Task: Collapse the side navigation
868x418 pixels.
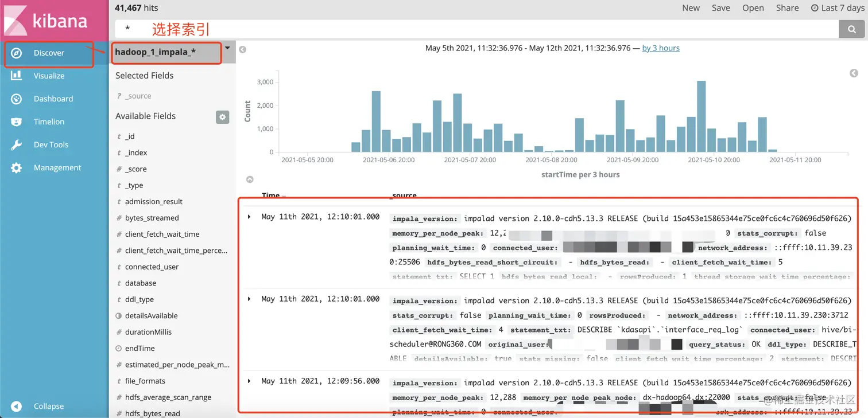Action: click(x=49, y=406)
